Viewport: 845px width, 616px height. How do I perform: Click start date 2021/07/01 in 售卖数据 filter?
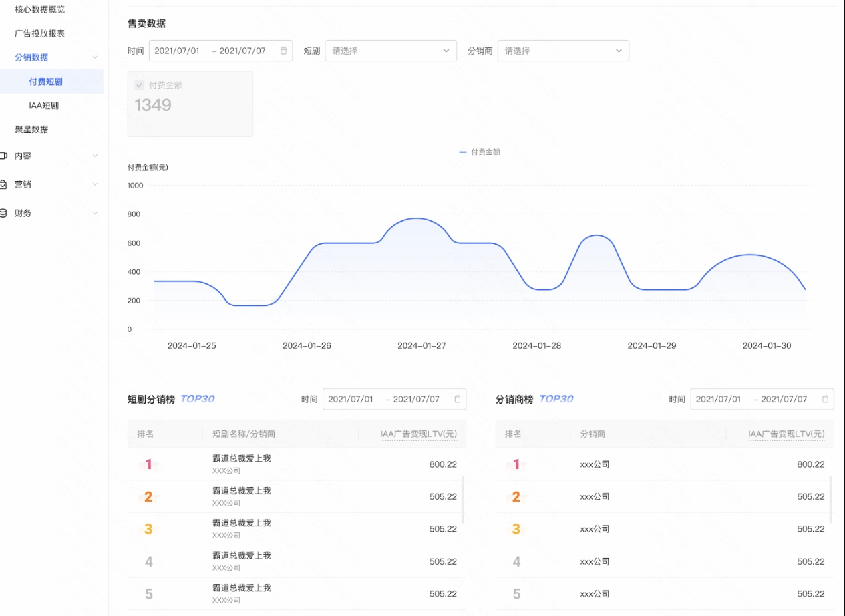pyautogui.click(x=176, y=51)
